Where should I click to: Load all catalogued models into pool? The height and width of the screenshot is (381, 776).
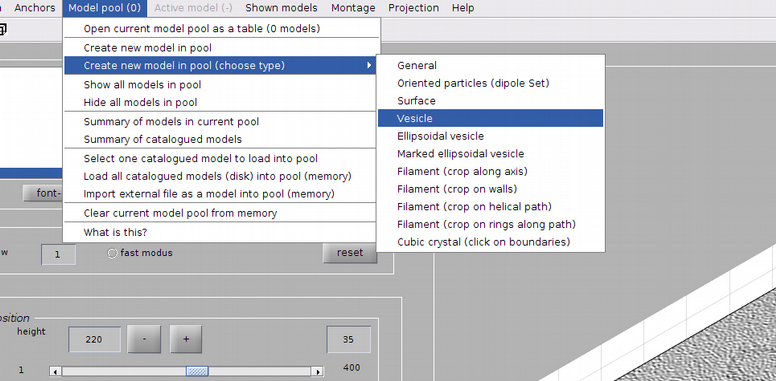click(x=221, y=176)
